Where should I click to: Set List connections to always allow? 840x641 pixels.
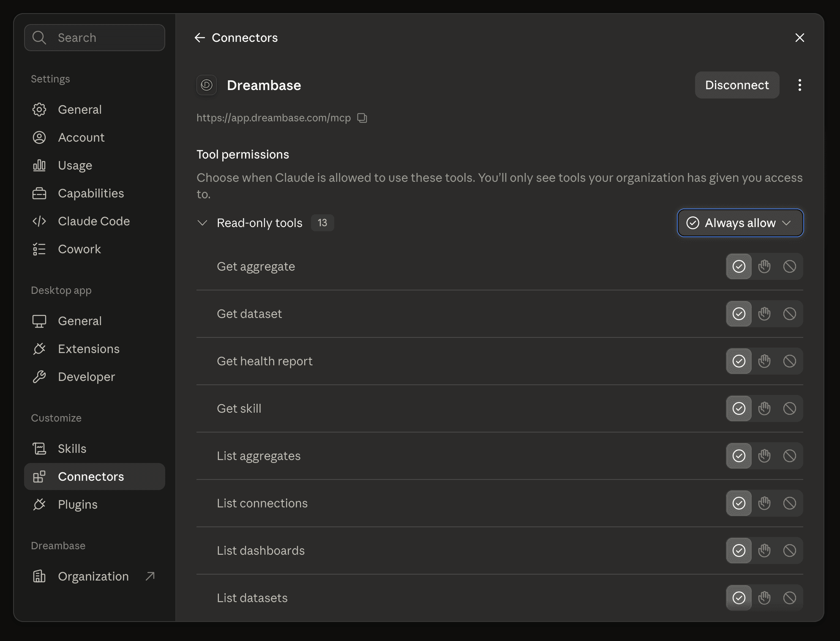click(x=739, y=503)
